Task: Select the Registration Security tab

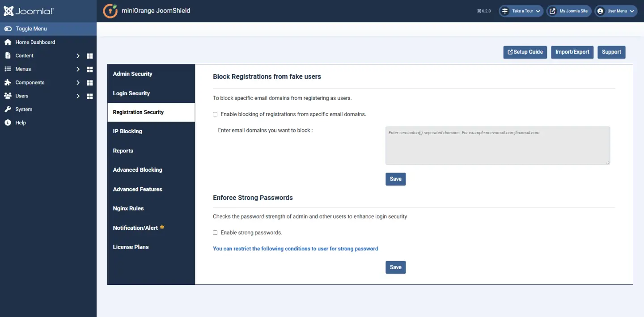Action: point(151,112)
